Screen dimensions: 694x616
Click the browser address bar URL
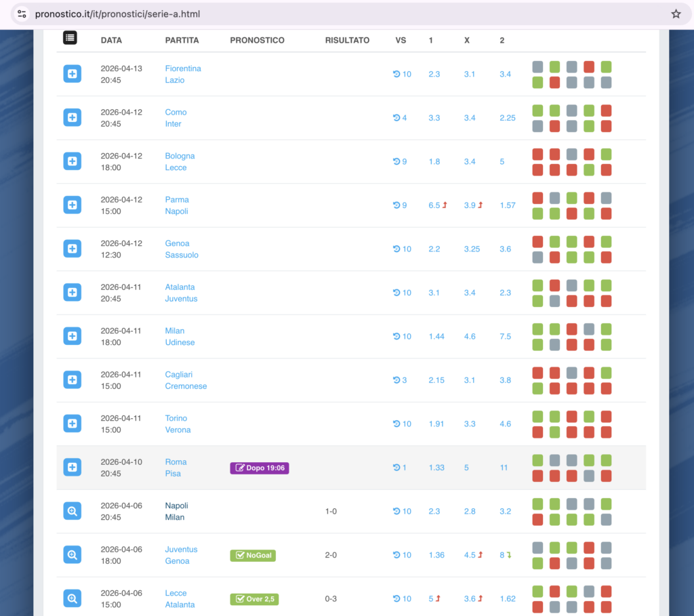point(117,14)
